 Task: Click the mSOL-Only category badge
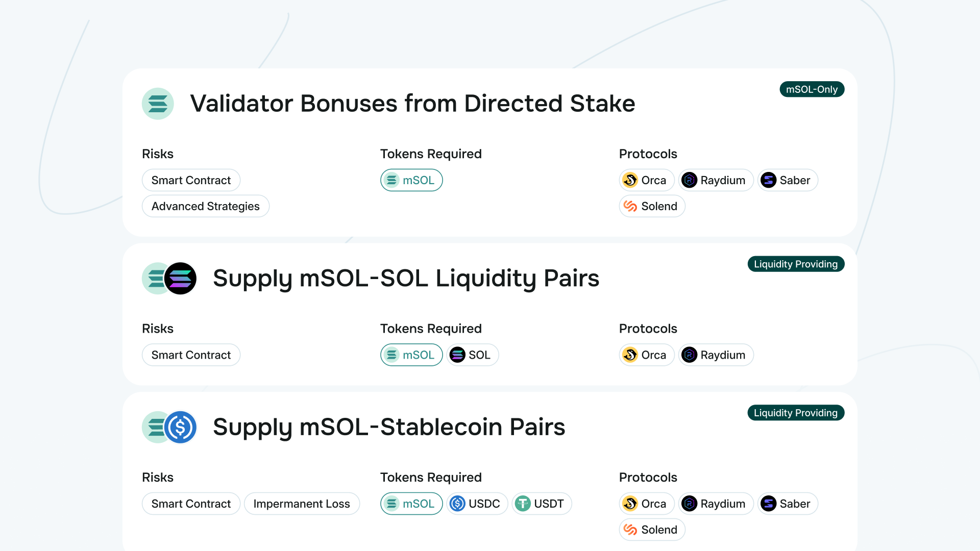[x=812, y=89]
